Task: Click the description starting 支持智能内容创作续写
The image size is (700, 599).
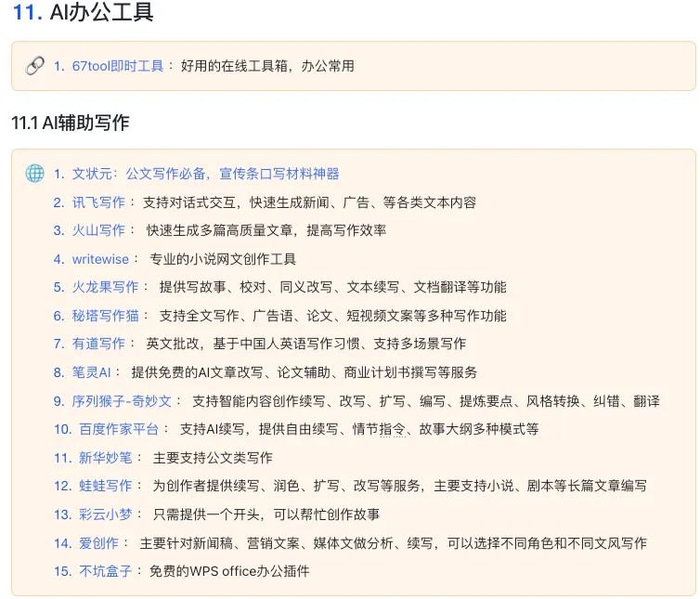Action: [x=426, y=401]
